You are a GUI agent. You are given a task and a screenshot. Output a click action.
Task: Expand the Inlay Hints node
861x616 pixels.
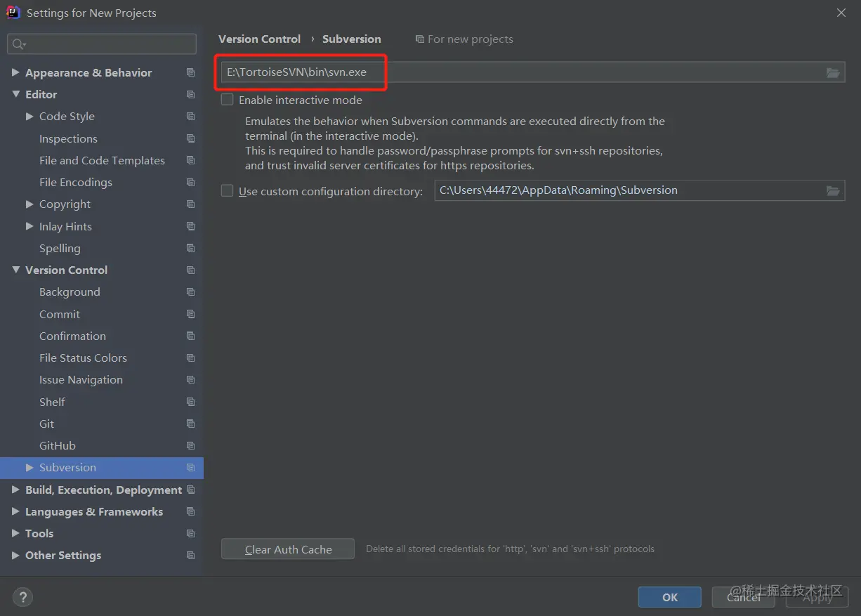pos(29,226)
